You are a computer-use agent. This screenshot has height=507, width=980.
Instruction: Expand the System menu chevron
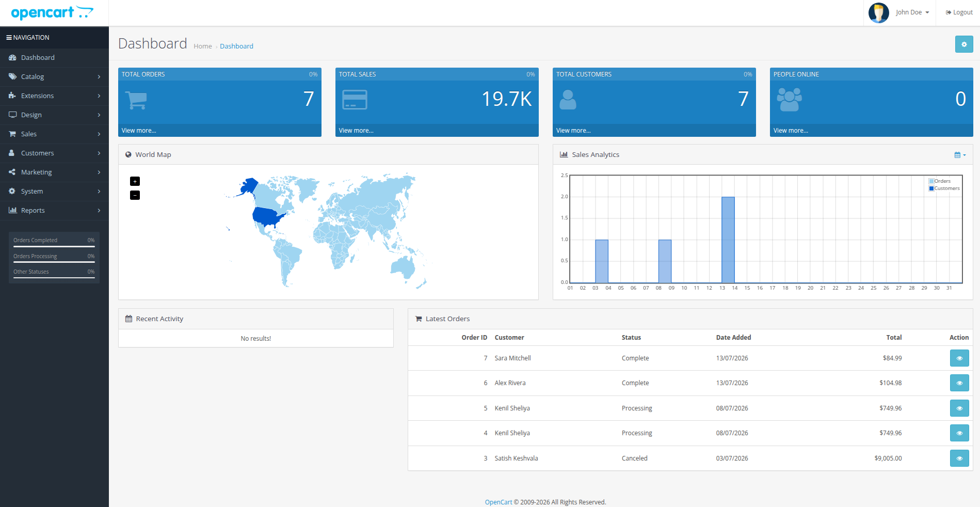coord(99,192)
